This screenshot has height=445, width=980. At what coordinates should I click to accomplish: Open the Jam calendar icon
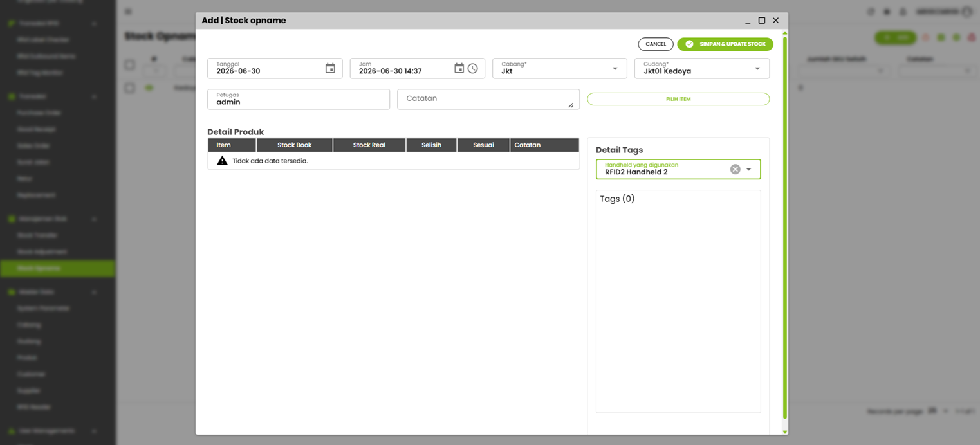pyautogui.click(x=459, y=68)
